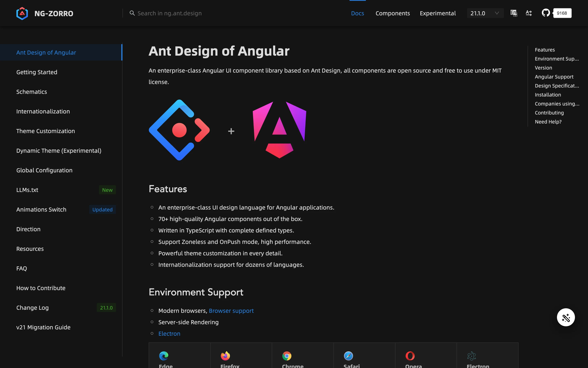Select Direction in the sidebar
The image size is (588, 368).
pyautogui.click(x=61, y=229)
